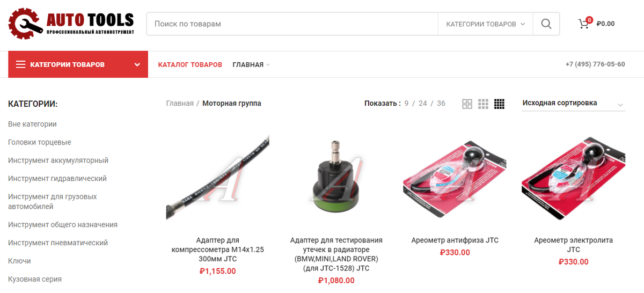
Task: Click the search magnifier icon
Action: point(546,24)
